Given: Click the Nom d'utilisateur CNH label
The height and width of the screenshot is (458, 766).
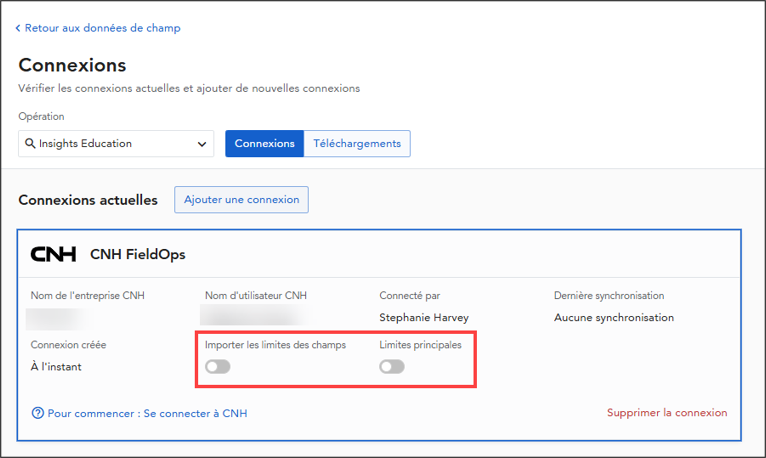Looking at the screenshot, I should (x=255, y=295).
